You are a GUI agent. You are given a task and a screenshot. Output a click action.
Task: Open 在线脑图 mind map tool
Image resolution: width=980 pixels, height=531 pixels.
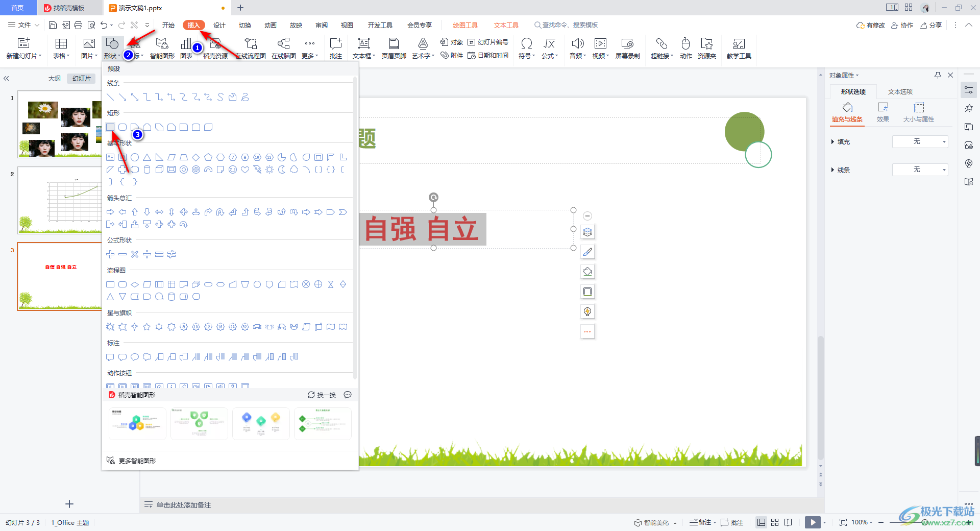pyautogui.click(x=284, y=48)
